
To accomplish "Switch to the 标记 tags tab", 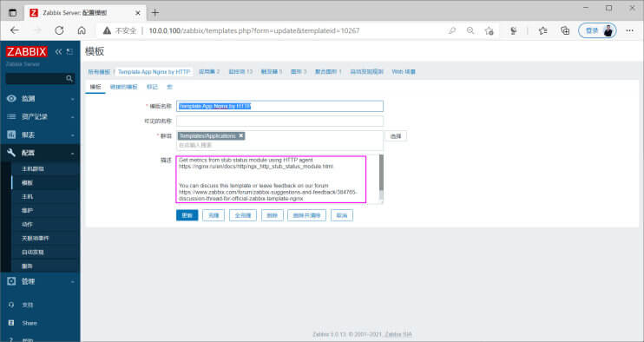I will click(152, 87).
